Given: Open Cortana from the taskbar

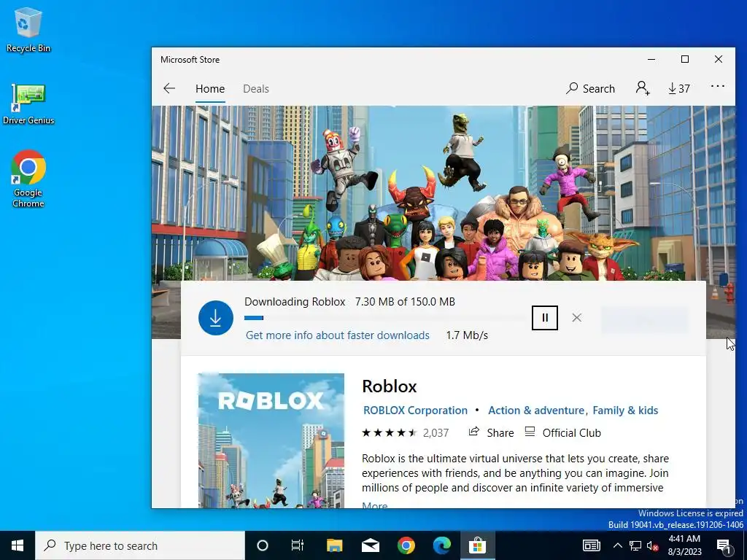Looking at the screenshot, I should 263,545.
